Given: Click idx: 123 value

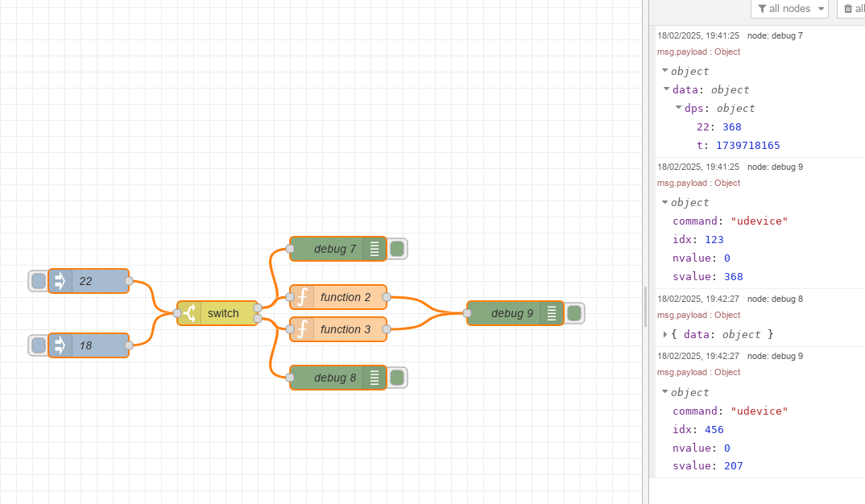Looking at the screenshot, I should pyautogui.click(x=714, y=239).
